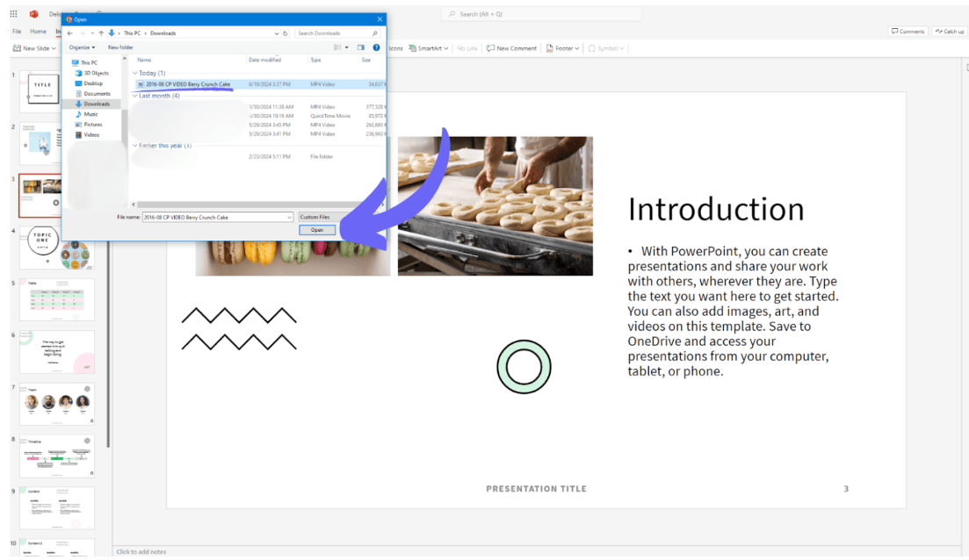
Task: Open the Home ribbon tab
Action: tap(39, 32)
